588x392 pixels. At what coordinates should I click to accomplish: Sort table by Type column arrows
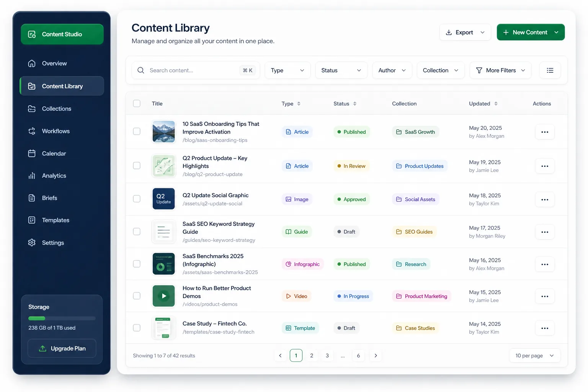pos(299,104)
